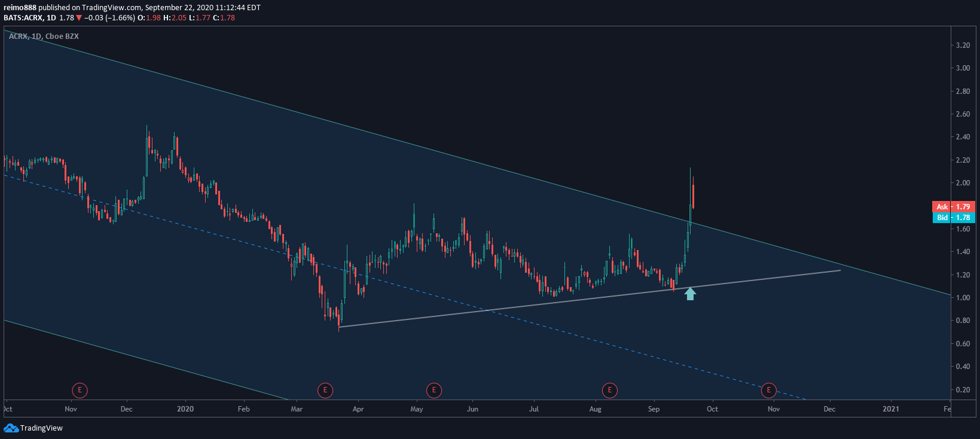Click the 1.00 price axis label
980x439 pixels.
pos(963,298)
